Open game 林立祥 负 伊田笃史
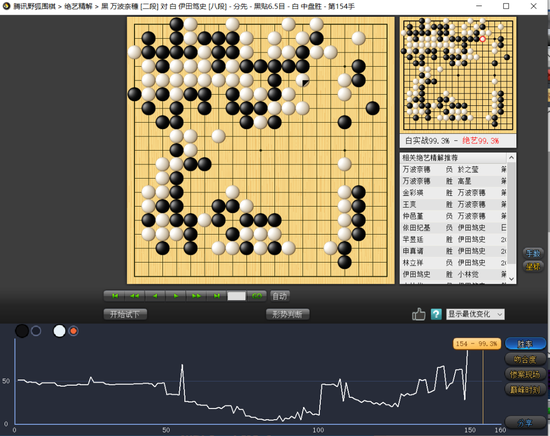Viewport: 550px width, 436px height. coord(454,262)
